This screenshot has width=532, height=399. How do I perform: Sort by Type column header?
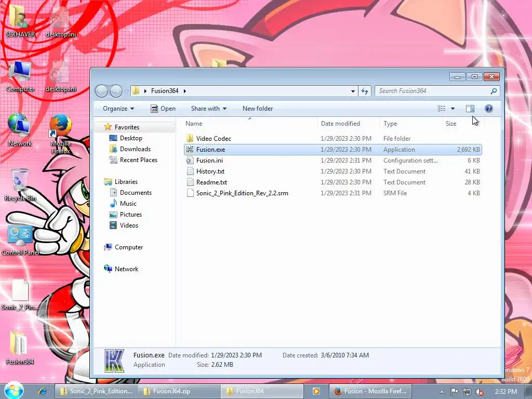pyautogui.click(x=411, y=124)
